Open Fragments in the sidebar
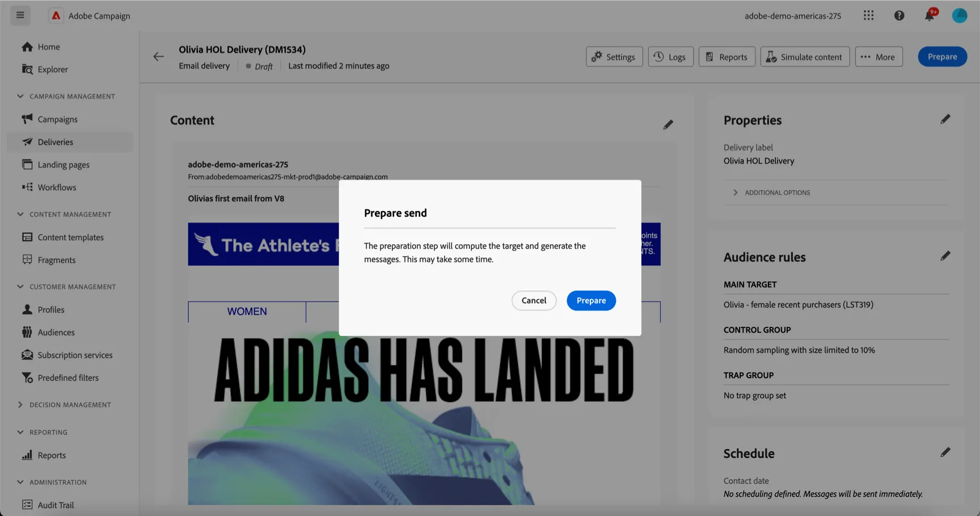Screen dimensions: 980x516 click(x=70, y=260)
